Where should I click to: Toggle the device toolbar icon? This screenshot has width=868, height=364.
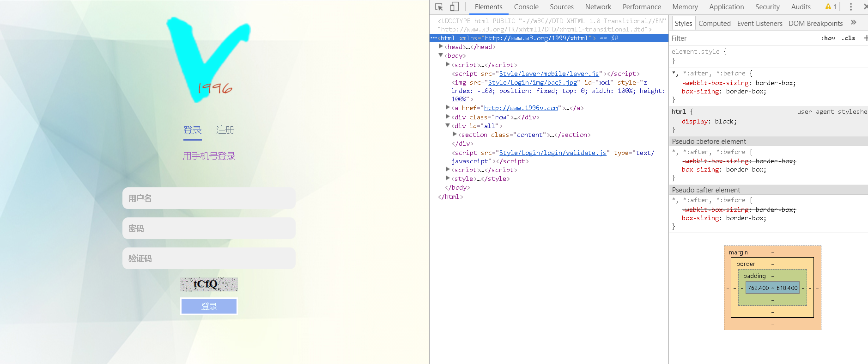pos(454,7)
